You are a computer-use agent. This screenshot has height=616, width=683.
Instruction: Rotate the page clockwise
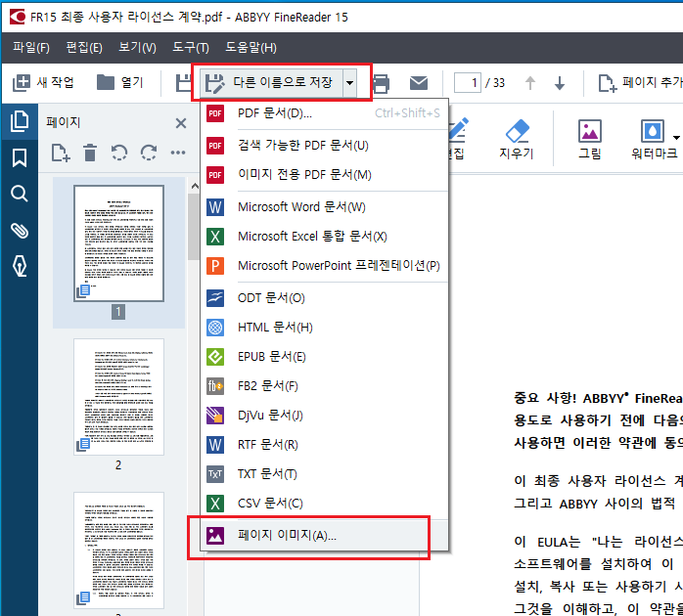149,153
